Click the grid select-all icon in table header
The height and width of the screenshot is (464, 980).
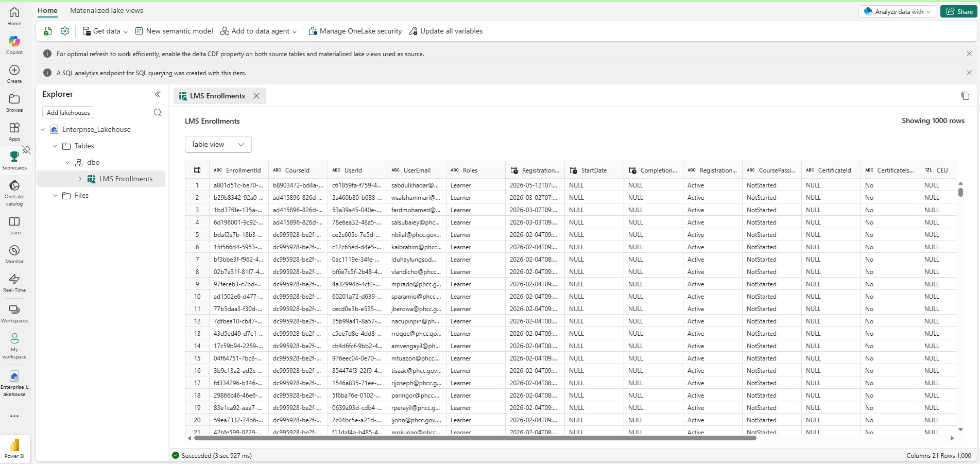coord(197,170)
